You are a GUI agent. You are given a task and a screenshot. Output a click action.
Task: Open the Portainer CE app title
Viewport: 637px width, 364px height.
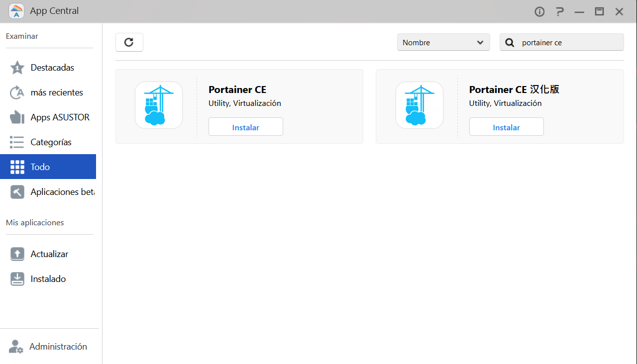237,90
